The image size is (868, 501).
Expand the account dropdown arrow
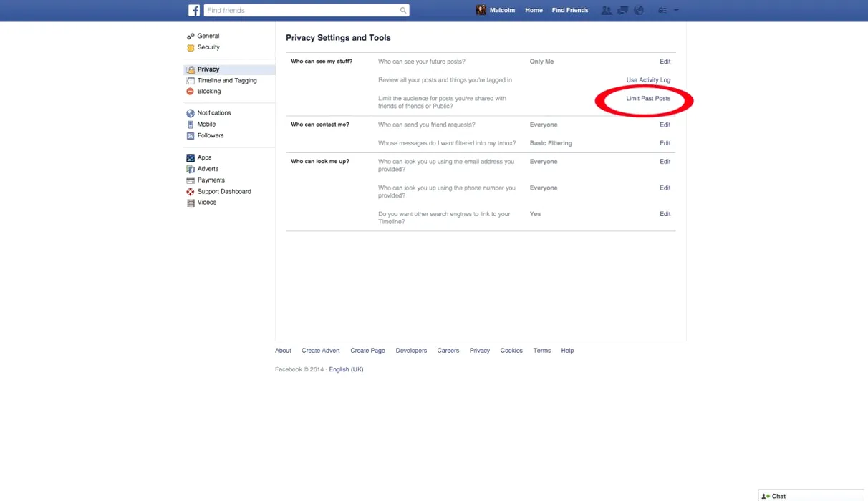click(x=676, y=10)
